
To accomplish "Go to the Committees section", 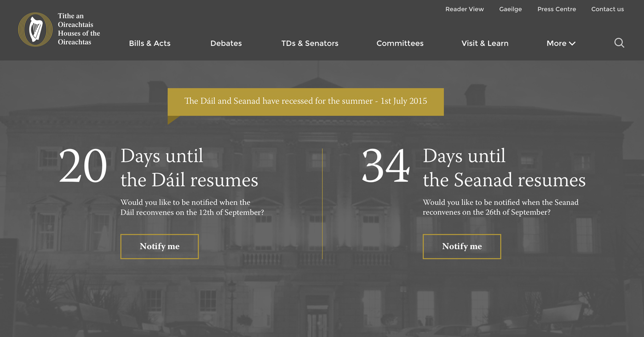I will coord(400,43).
